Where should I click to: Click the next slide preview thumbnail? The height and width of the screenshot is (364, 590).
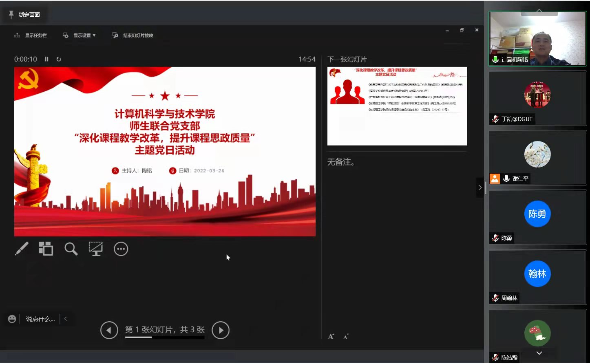point(397,106)
